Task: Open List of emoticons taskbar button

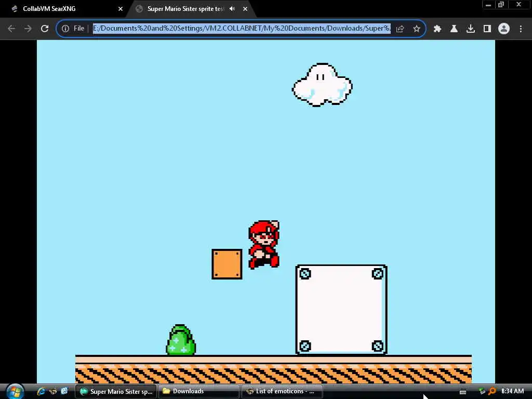Action: tap(282, 391)
